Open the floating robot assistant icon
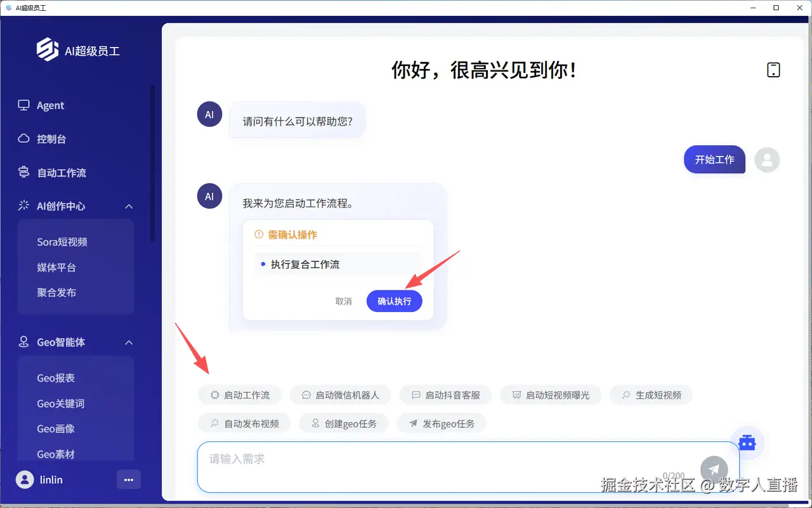The height and width of the screenshot is (508, 812). pyautogui.click(x=747, y=443)
